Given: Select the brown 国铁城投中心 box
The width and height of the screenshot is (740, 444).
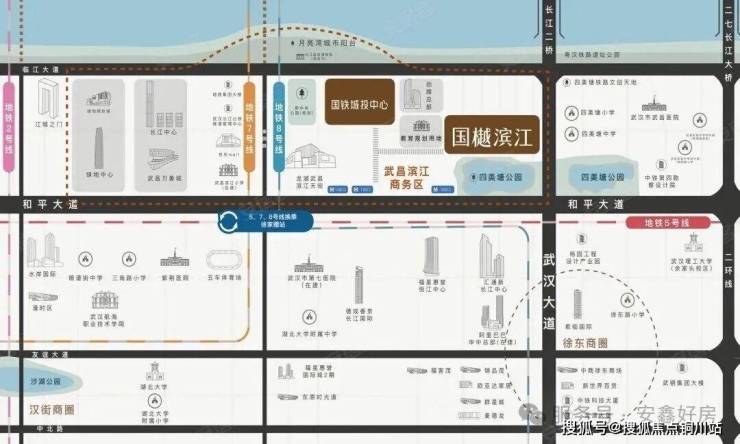Looking at the screenshot, I should point(360,102).
